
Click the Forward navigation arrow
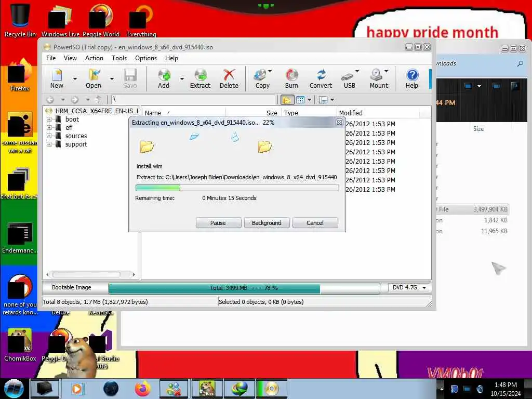click(75, 99)
